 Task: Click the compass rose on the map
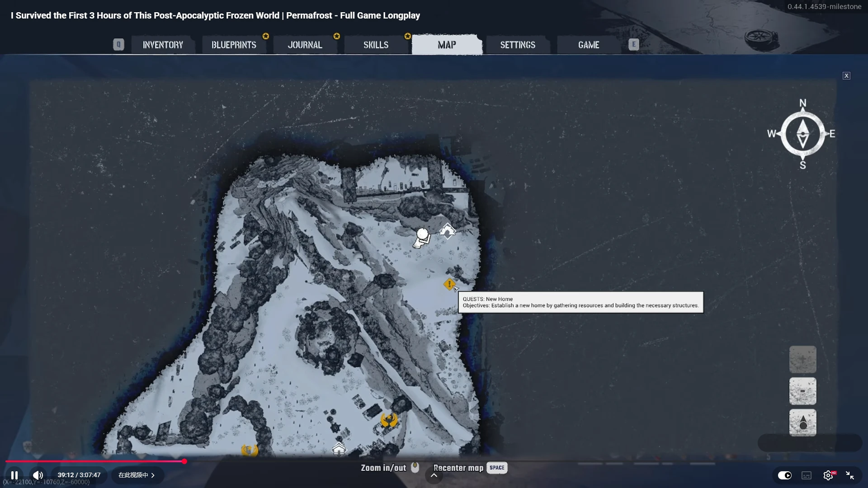coord(802,134)
